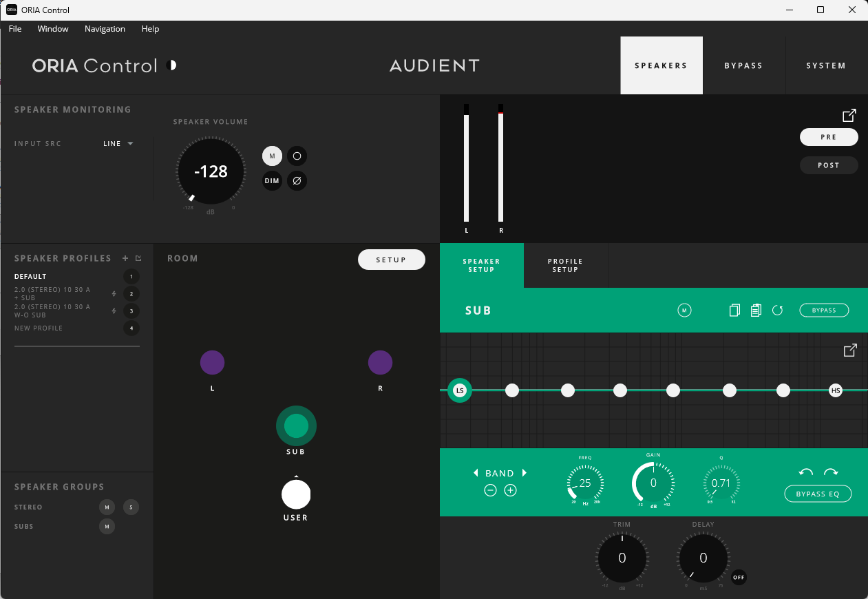
Task: Select profile slot button 2
Action: tap(131, 294)
